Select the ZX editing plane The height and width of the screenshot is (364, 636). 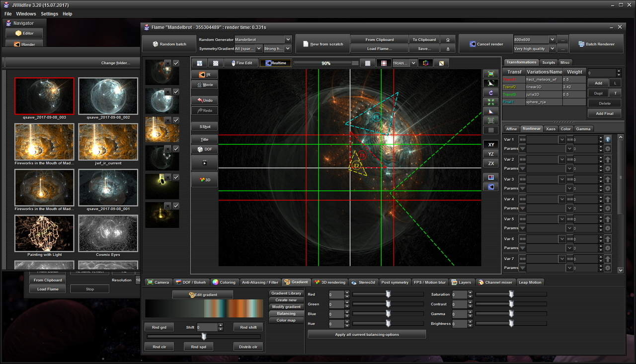(x=491, y=163)
